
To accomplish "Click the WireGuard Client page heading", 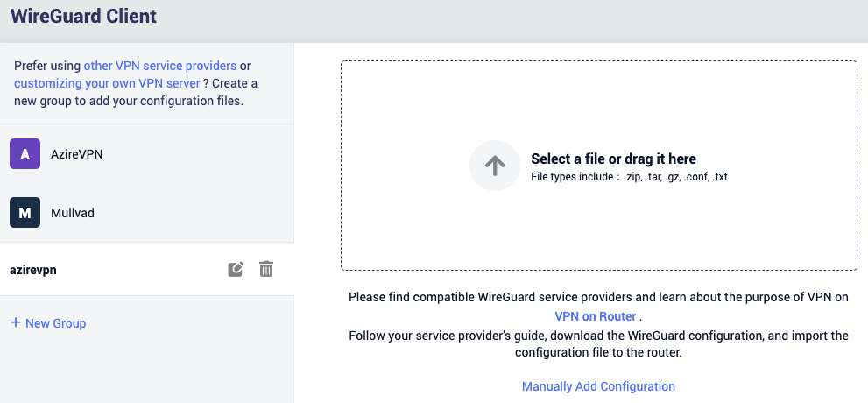I will coord(83,16).
